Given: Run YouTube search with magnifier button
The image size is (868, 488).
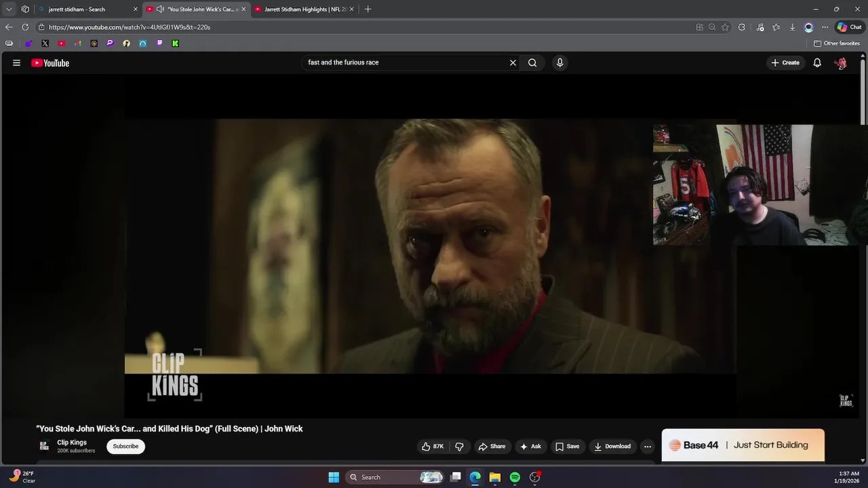Looking at the screenshot, I should 532,62.
